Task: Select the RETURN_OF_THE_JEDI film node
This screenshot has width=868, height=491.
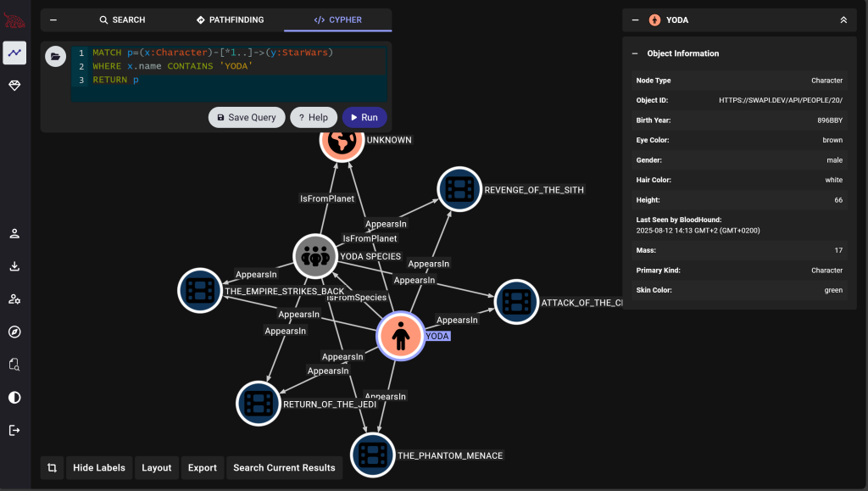Action: [x=259, y=404]
